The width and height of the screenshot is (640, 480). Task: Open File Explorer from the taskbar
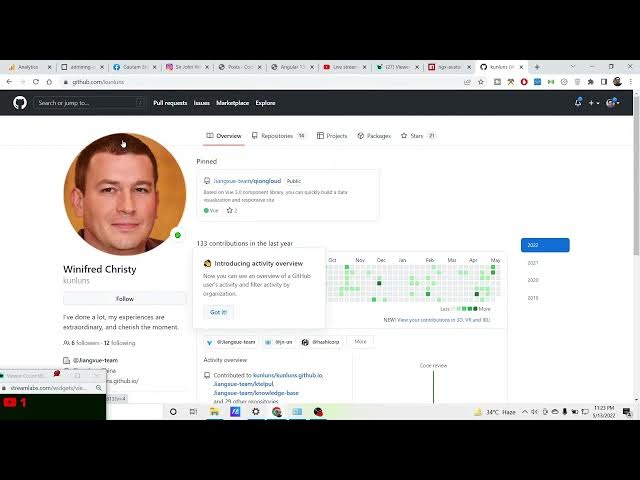(x=214, y=412)
